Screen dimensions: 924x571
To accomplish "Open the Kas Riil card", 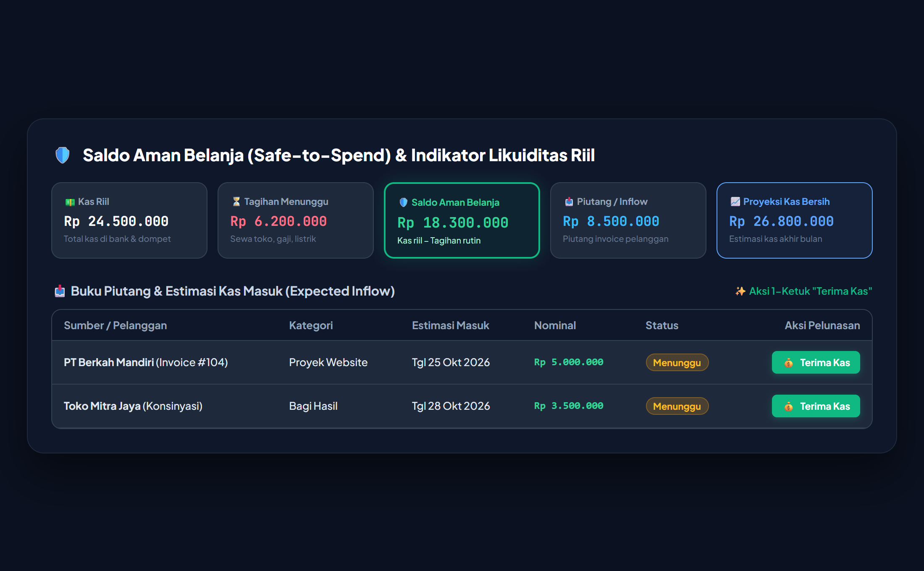I will point(129,220).
